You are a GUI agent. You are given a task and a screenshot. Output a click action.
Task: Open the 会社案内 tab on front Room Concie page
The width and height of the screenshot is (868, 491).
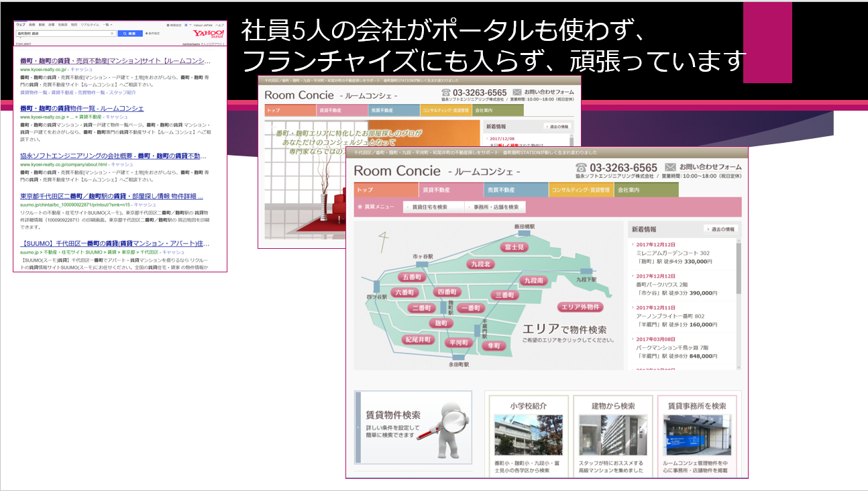pyautogui.click(x=646, y=190)
